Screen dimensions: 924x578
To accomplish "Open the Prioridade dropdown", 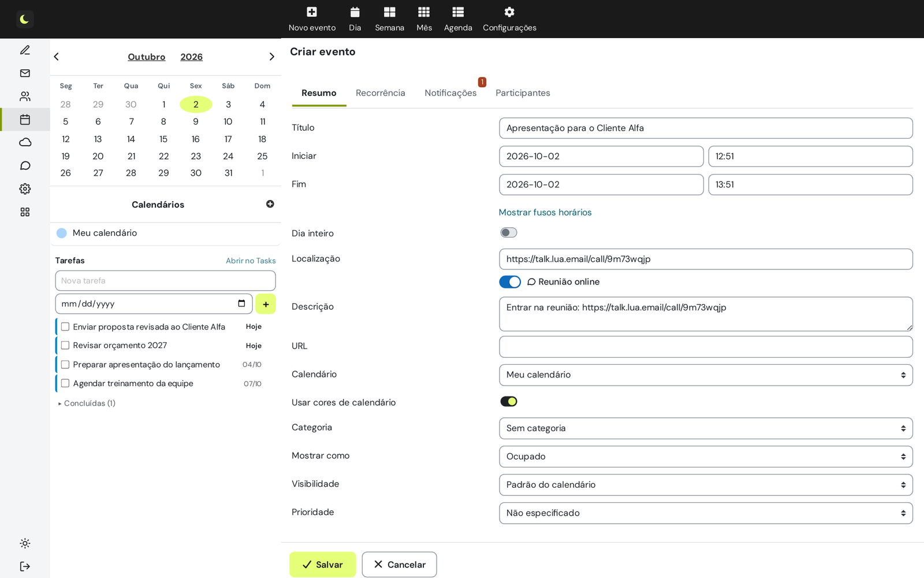I will pos(706,513).
